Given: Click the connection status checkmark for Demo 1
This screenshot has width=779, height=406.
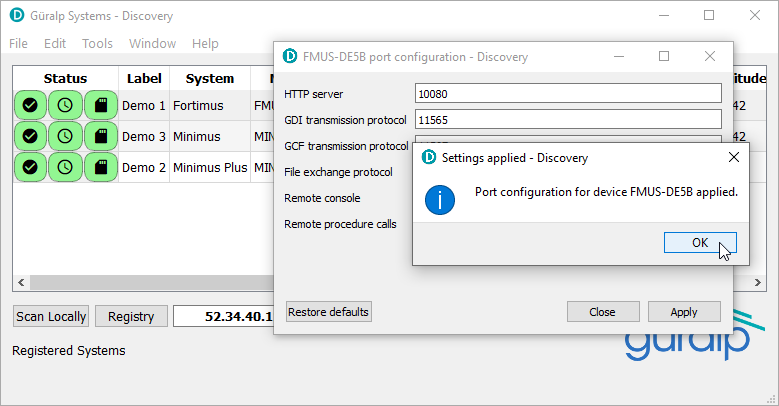Looking at the screenshot, I should click(x=30, y=105).
